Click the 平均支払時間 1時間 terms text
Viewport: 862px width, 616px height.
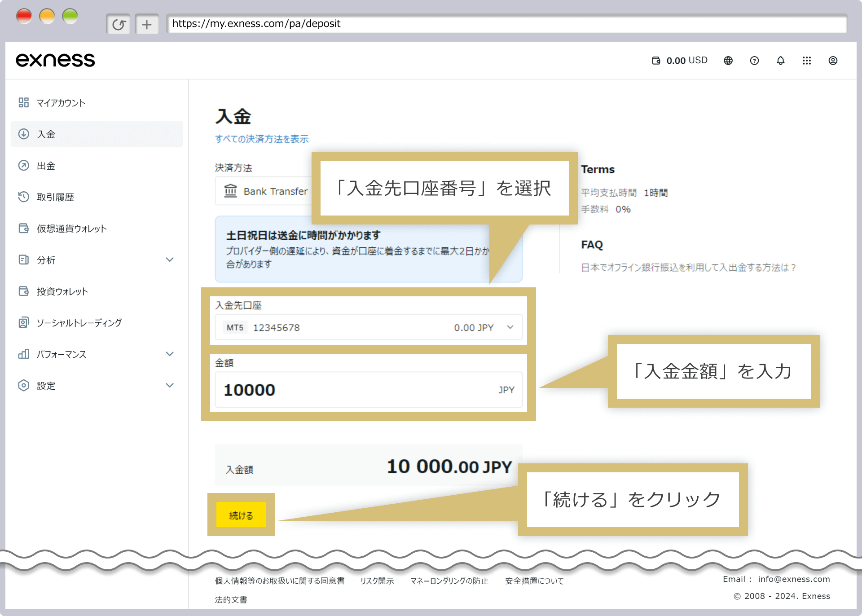tap(625, 193)
